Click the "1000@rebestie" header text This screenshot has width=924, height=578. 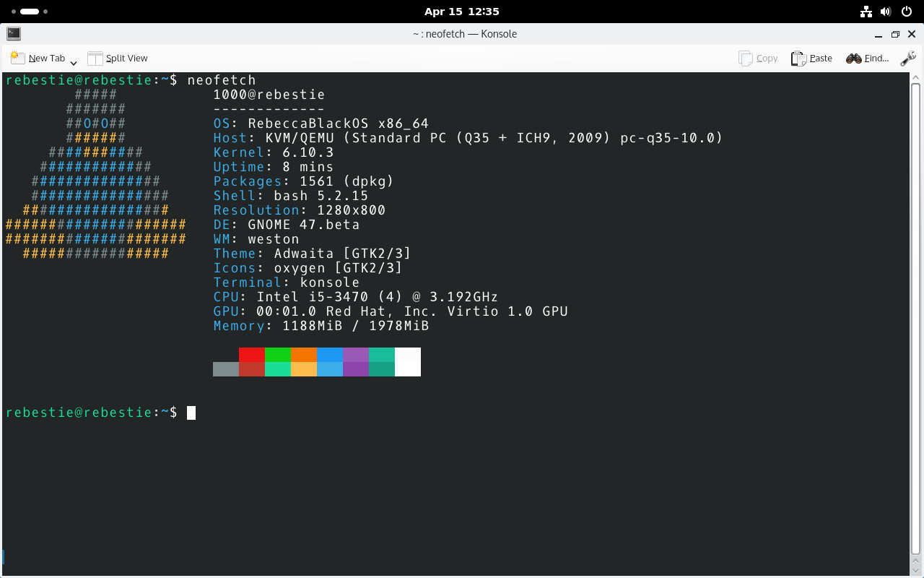click(269, 95)
